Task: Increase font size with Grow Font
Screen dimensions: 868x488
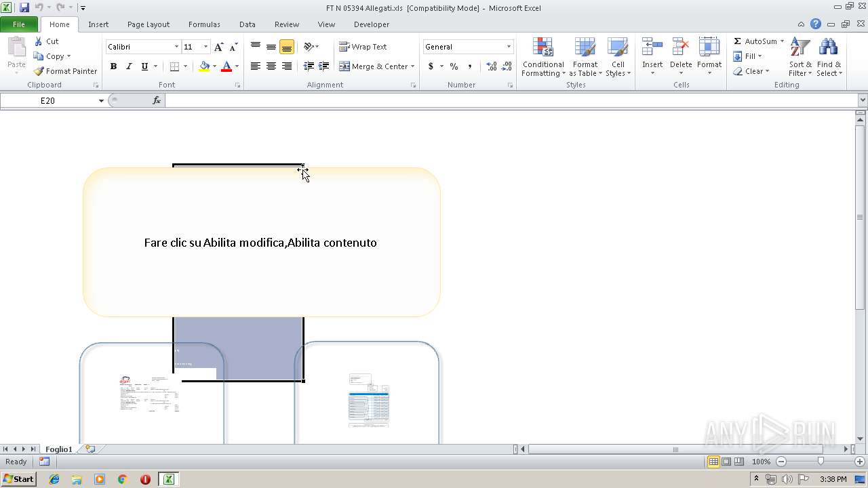Action: tap(218, 47)
